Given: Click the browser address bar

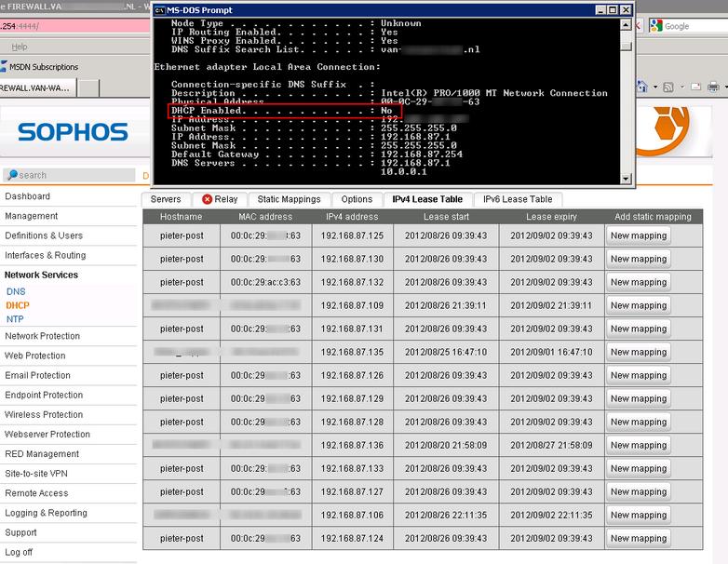Looking at the screenshot, I should point(75,26).
